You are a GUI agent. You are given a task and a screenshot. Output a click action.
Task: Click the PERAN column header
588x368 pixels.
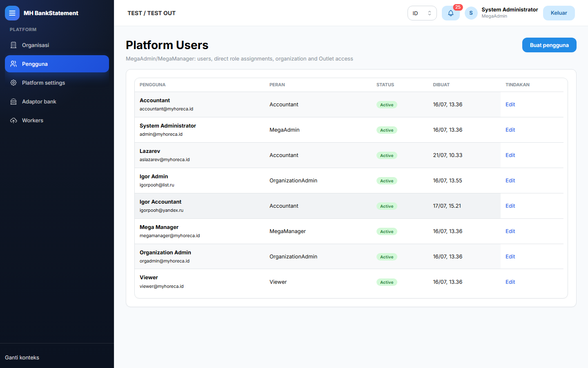click(277, 85)
